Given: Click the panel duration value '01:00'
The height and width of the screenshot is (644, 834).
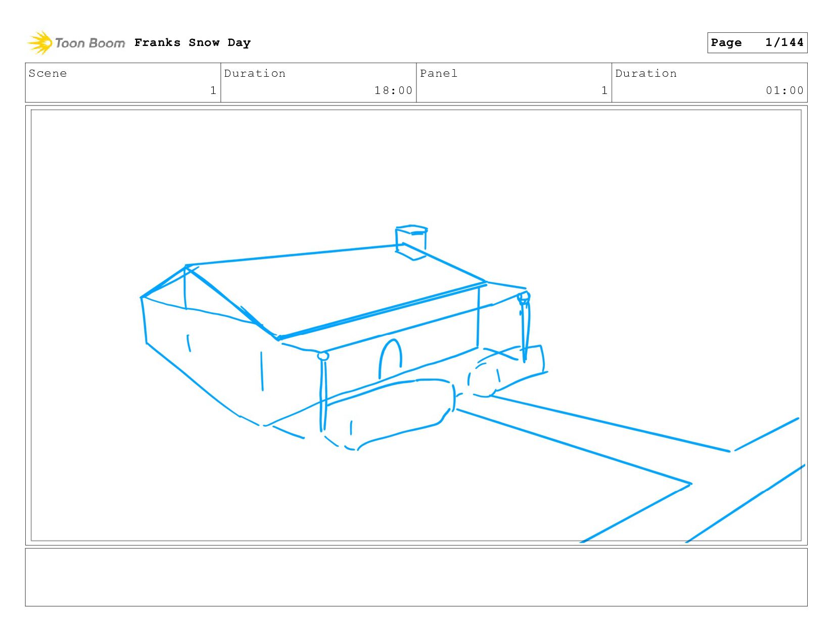Looking at the screenshot, I should (x=784, y=90).
